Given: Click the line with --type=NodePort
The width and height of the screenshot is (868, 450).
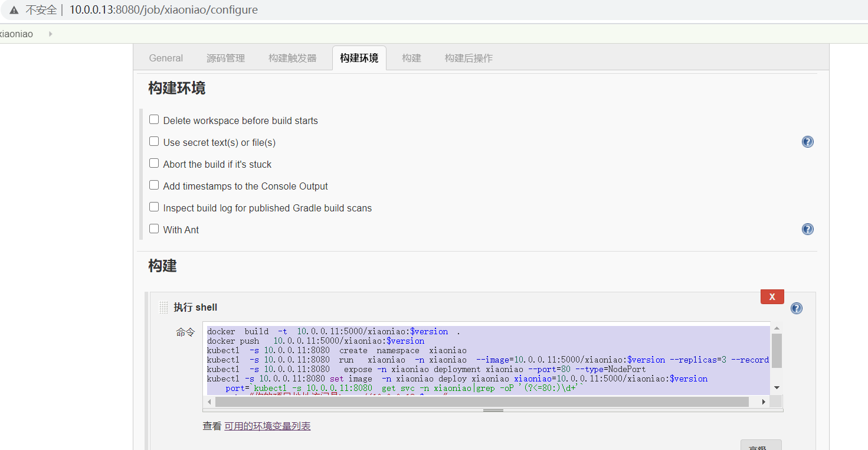Looking at the screenshot, I should [x=427, y=369].
